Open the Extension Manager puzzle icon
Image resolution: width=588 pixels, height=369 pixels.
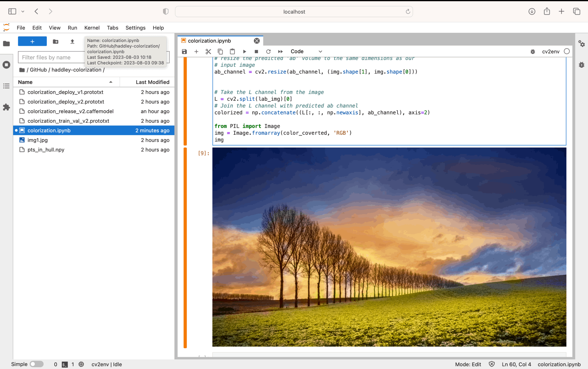[x=6, y=107]
